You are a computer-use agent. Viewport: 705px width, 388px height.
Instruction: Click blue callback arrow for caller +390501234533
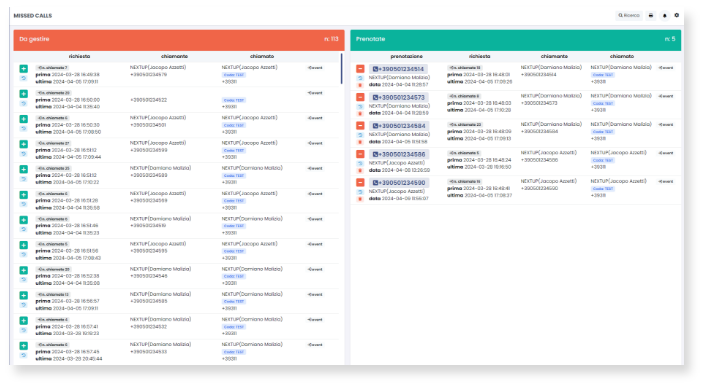coord(23,355)
